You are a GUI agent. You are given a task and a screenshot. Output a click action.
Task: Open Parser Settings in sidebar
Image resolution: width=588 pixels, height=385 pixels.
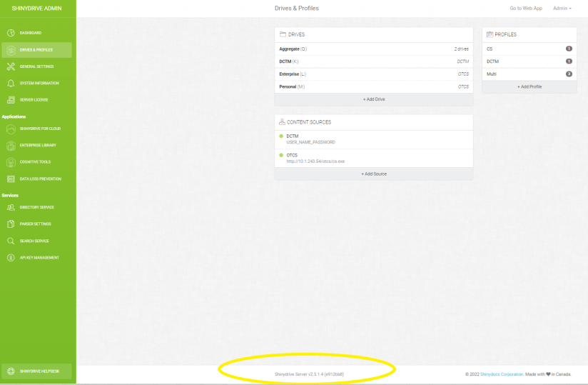point(35,224)
